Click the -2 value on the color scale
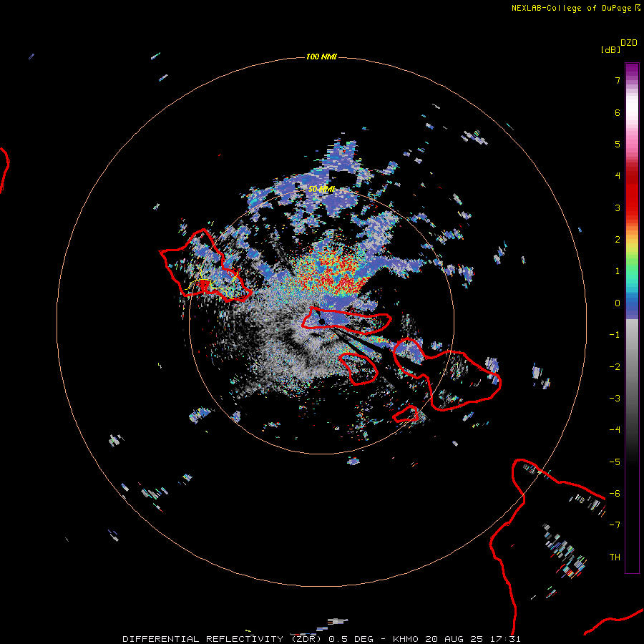The image size is (644, 644). coord(615,367)
